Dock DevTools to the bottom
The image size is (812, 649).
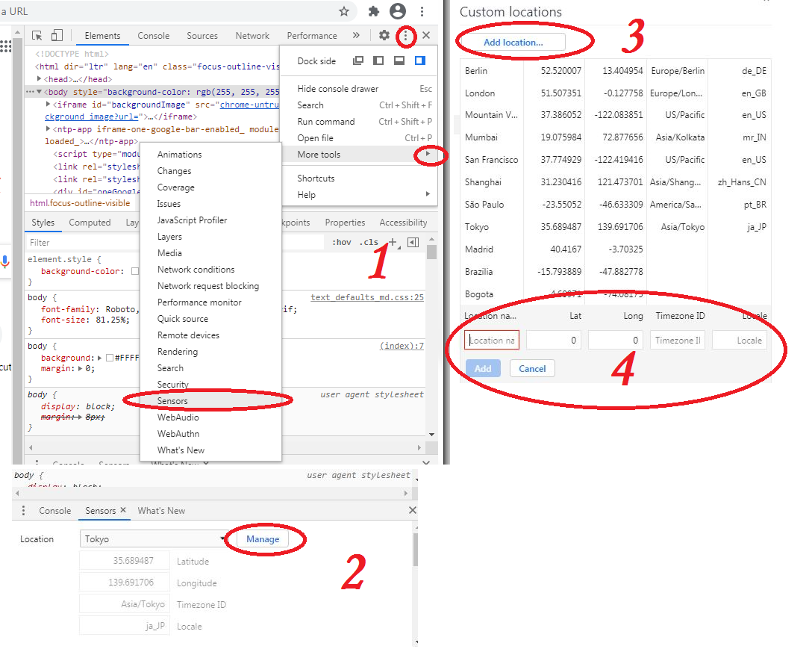point(399,60)
